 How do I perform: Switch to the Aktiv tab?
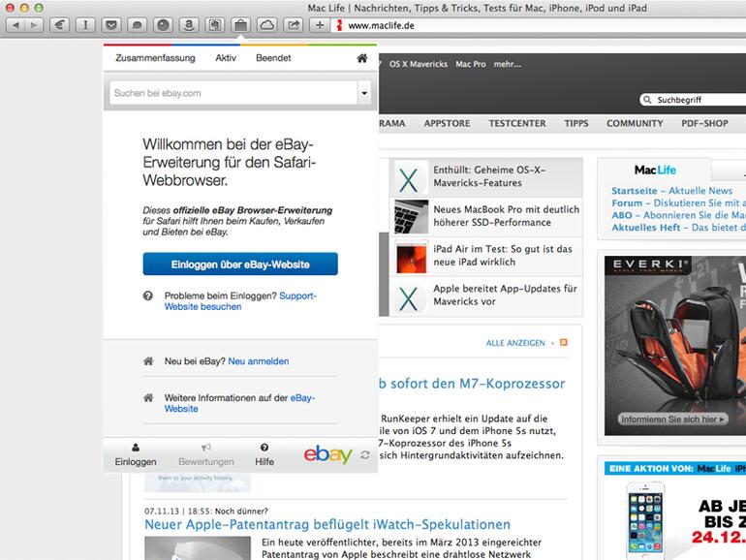pos(226,58)
